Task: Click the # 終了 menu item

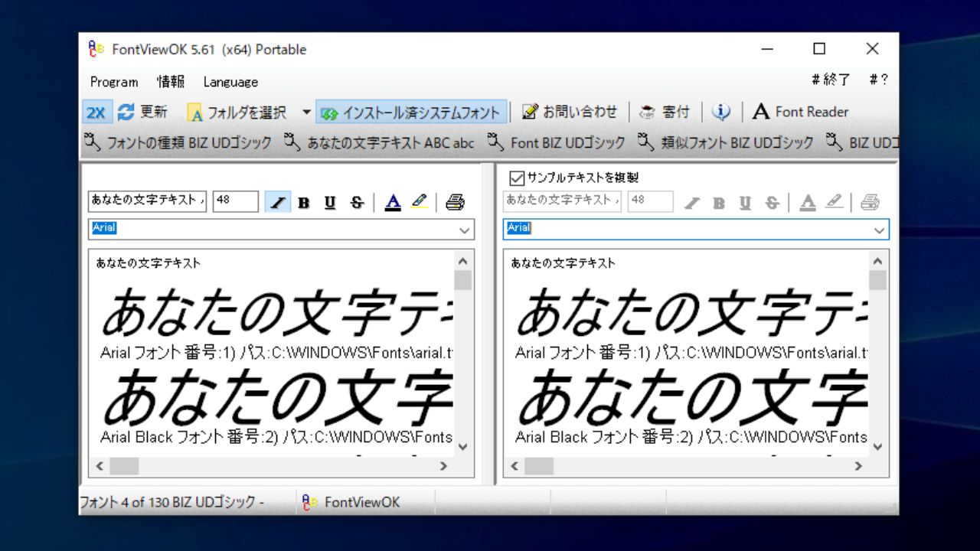Action: click(x=831, y=80)
